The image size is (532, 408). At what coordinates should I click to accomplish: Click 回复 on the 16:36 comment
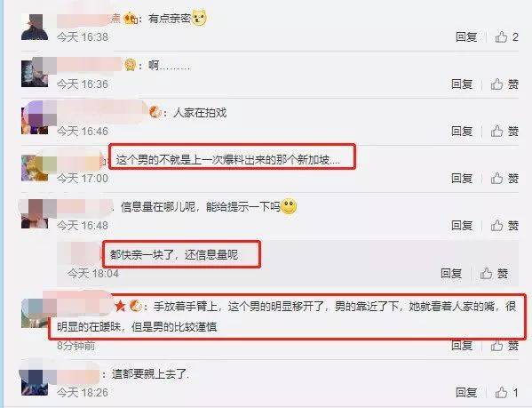pos(462,84)
